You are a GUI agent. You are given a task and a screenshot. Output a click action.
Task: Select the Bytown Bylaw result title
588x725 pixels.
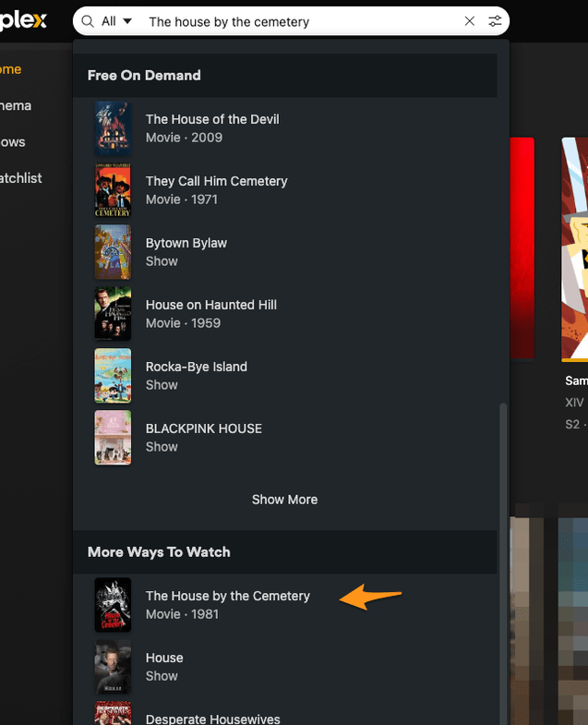186,243
